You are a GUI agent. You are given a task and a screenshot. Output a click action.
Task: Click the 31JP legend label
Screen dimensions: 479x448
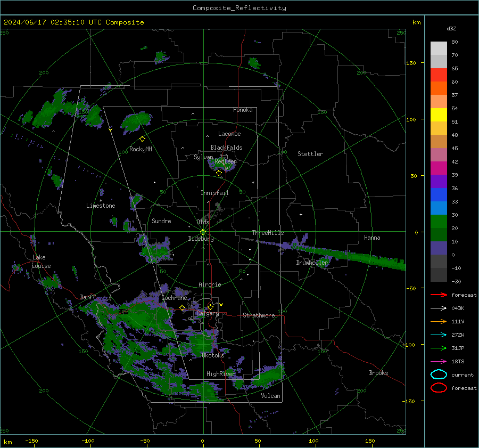[x=458, y=348]
